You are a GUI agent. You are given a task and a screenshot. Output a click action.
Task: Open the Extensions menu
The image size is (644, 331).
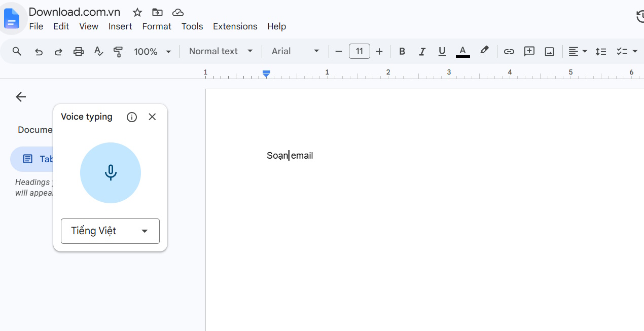pos(235,26)
